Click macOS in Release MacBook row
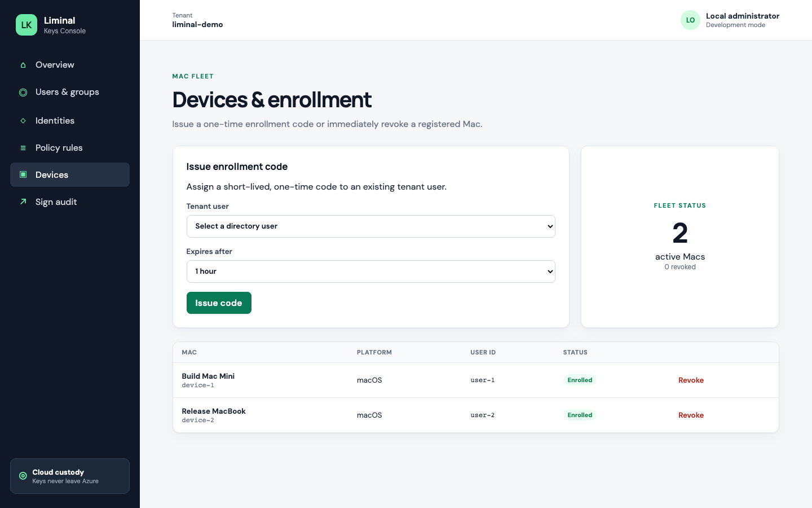812x508 pixels. click(369, 415)
